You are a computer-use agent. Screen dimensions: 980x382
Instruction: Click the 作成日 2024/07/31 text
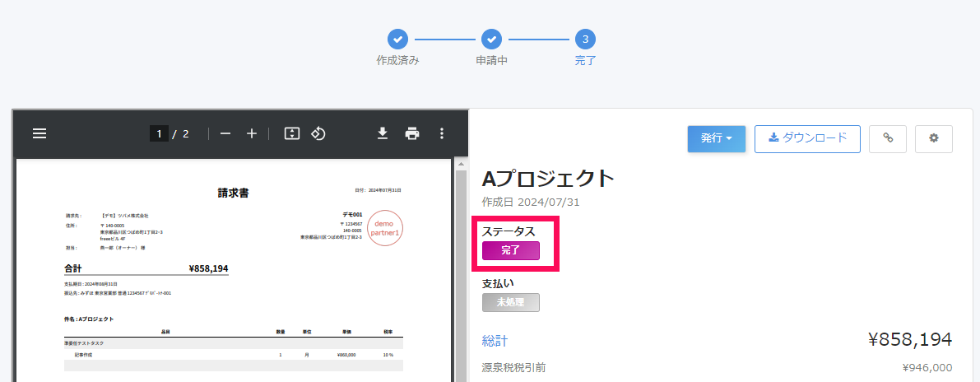pyautogui.click(x=532, y=203)
